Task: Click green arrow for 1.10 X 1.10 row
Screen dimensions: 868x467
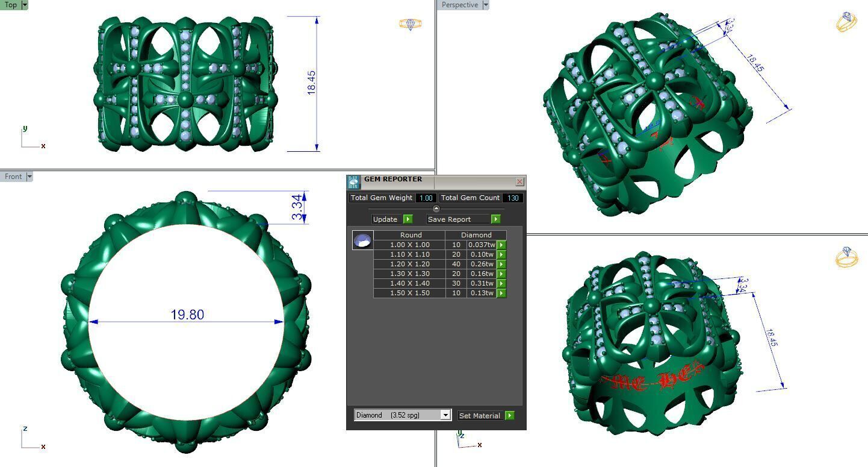Action: coord(501,255)
